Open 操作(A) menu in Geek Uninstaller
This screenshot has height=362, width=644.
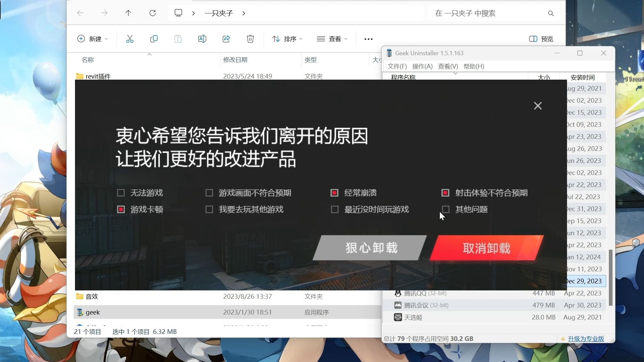pyautogui.click(x=422, y=66)
